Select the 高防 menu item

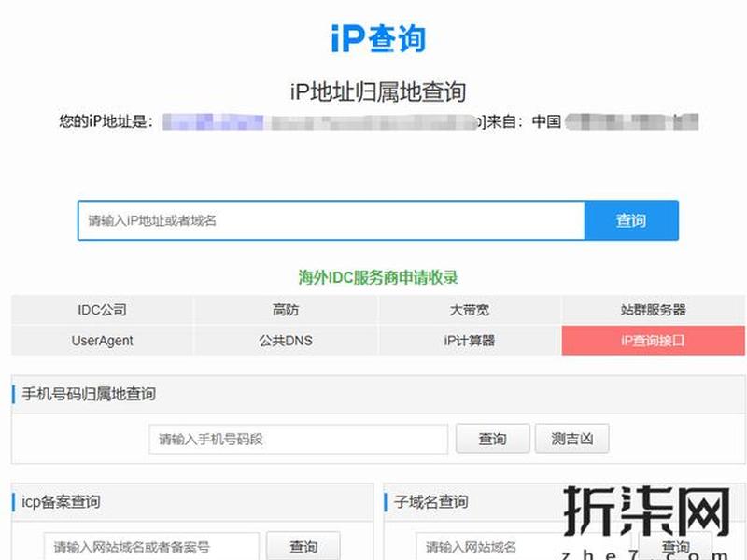click(x=286, y=310)
